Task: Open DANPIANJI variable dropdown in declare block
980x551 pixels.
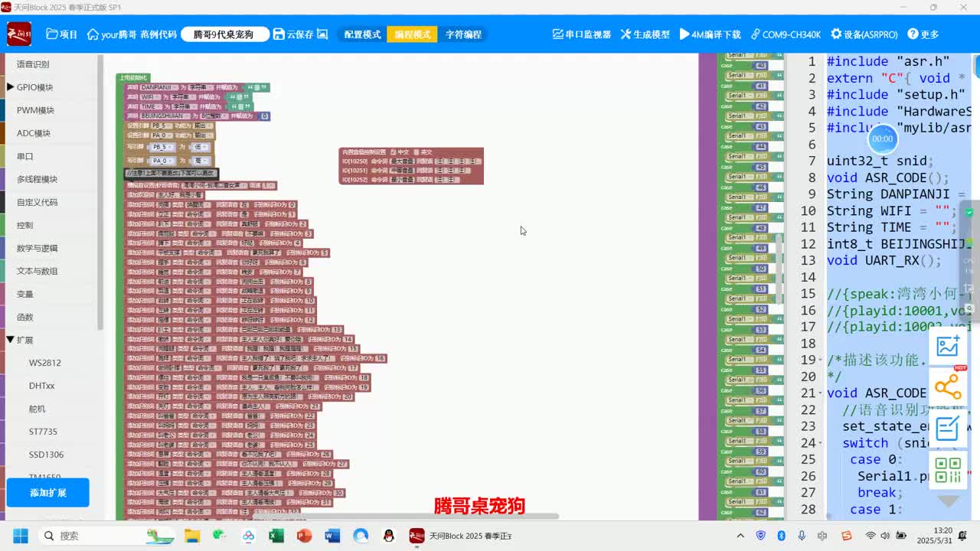Action: 158,88
